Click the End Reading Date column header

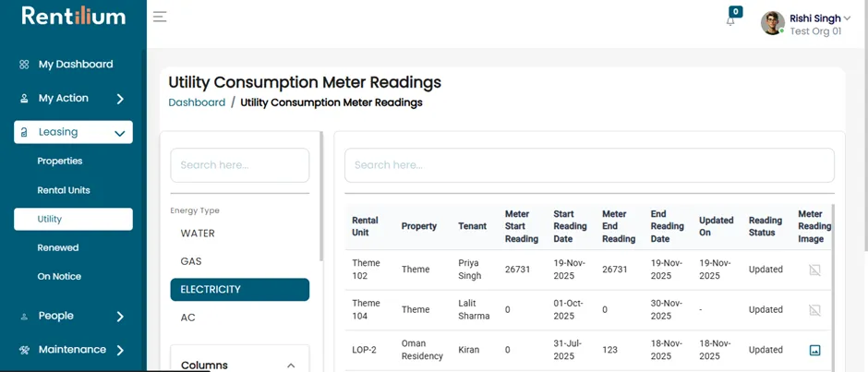667,226
